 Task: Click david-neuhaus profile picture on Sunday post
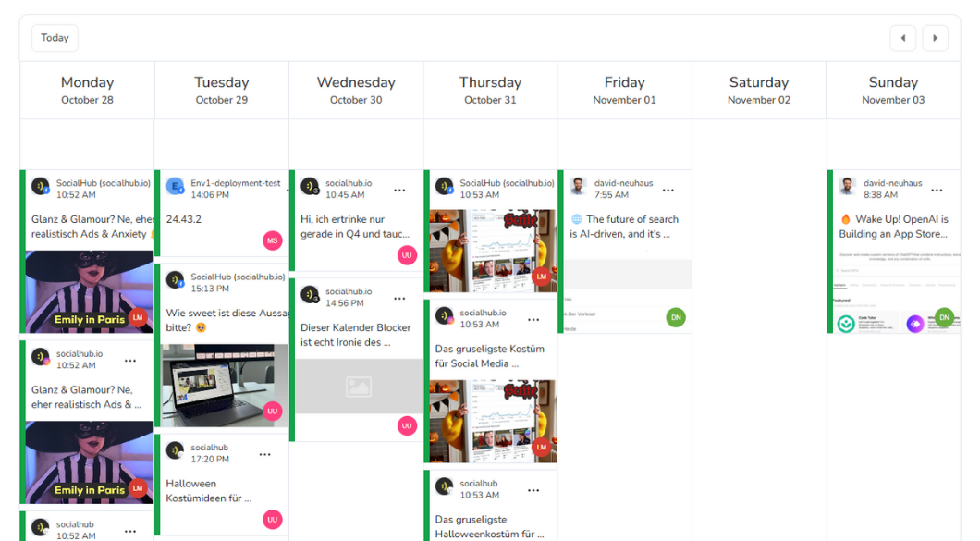(x=847, y=187)
